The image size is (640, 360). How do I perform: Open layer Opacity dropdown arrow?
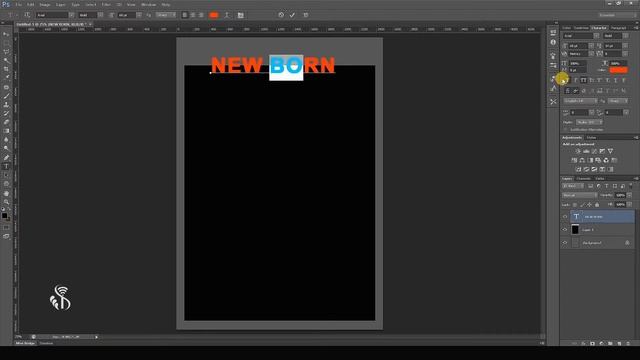pyautogui.click(x=629, y=196)
